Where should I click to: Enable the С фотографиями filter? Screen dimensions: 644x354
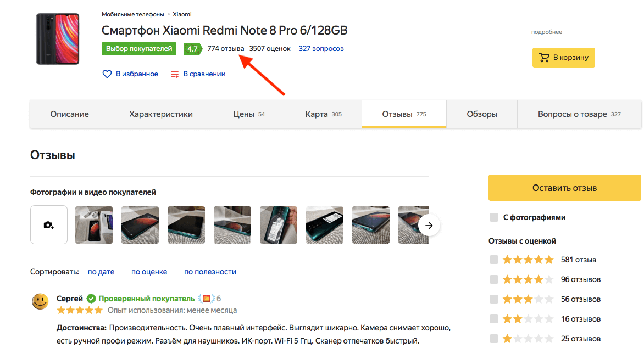click(x=493, y=217)
